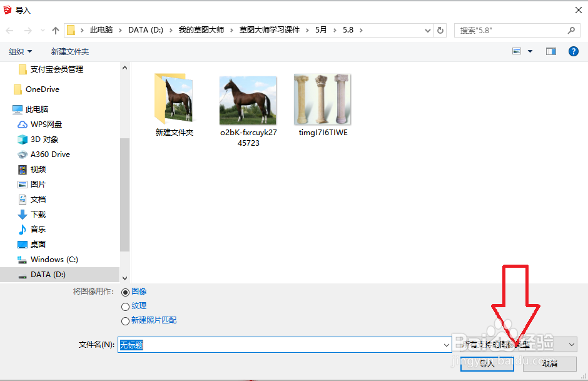Select the 图像 radio button
This screenshot has height=381, width=588.
[x=126, y=291]
